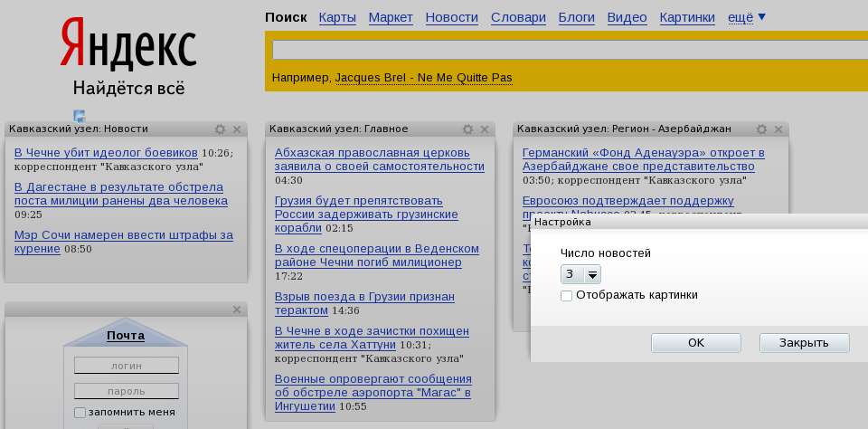Open the Число новостей dropdown
This screenshot has height=429, width=868.
[580, 275]
